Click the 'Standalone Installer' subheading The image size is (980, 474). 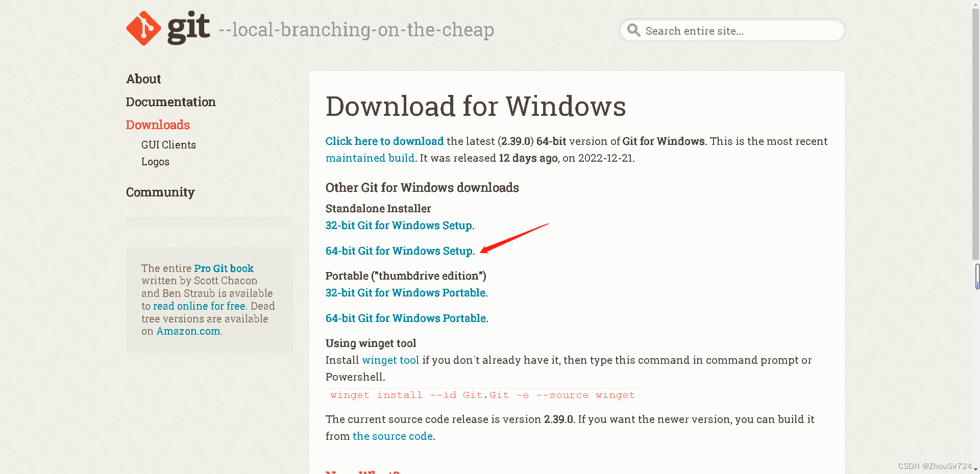pyautogui.click(x=378, y=209)
